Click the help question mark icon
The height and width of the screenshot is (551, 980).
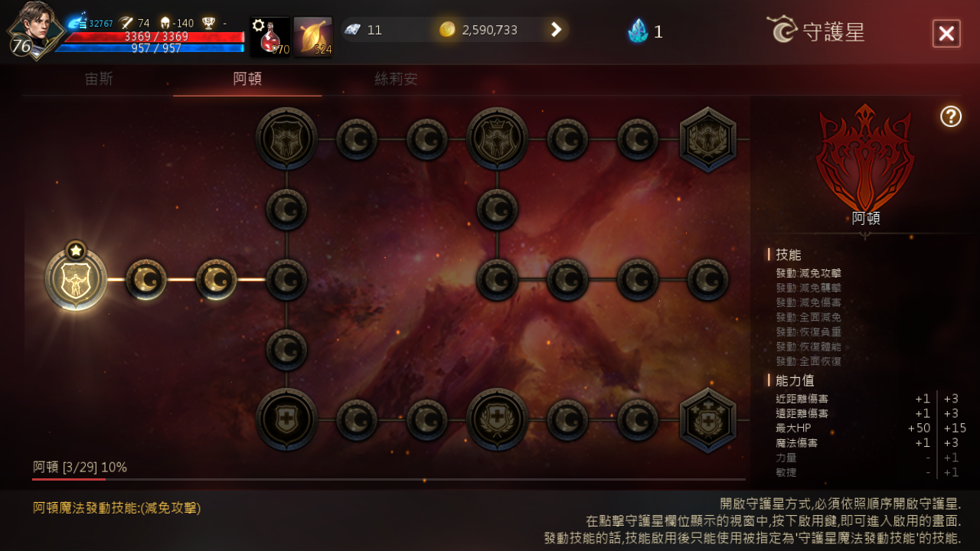951,116
